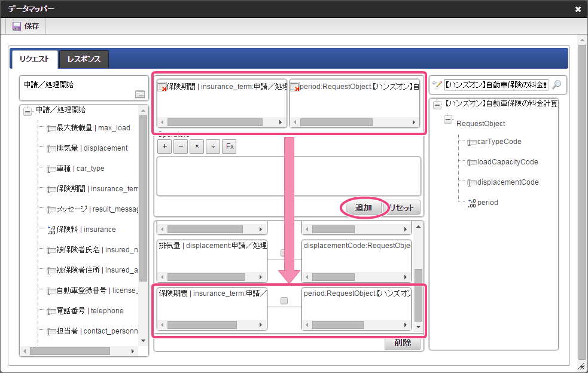The image size is (588, 373).
Task: Select the 保険期間 insurance_term tree icon
Action: coord(51,189)
